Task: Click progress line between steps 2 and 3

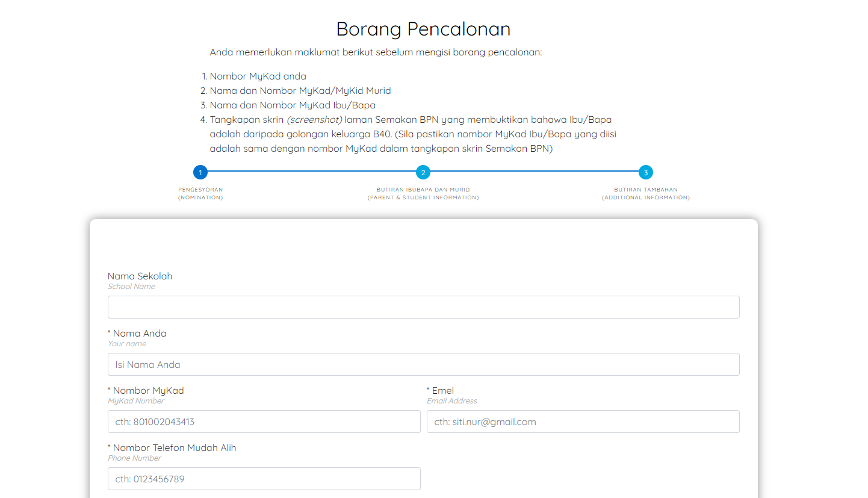Action: point(535,172)
